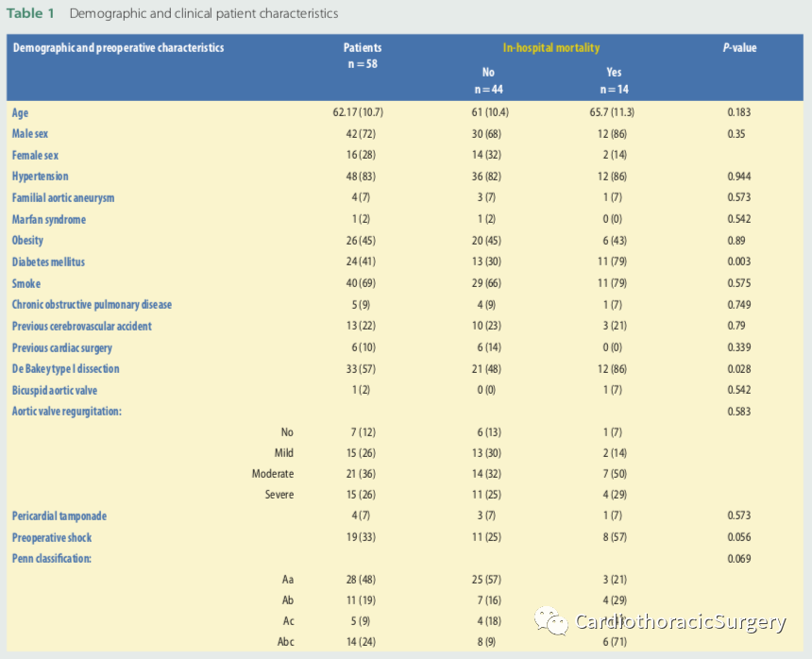The image size is (812, 659).
Task: Click 'De Bakey type I dissection' row label
Action: (66, 369)
